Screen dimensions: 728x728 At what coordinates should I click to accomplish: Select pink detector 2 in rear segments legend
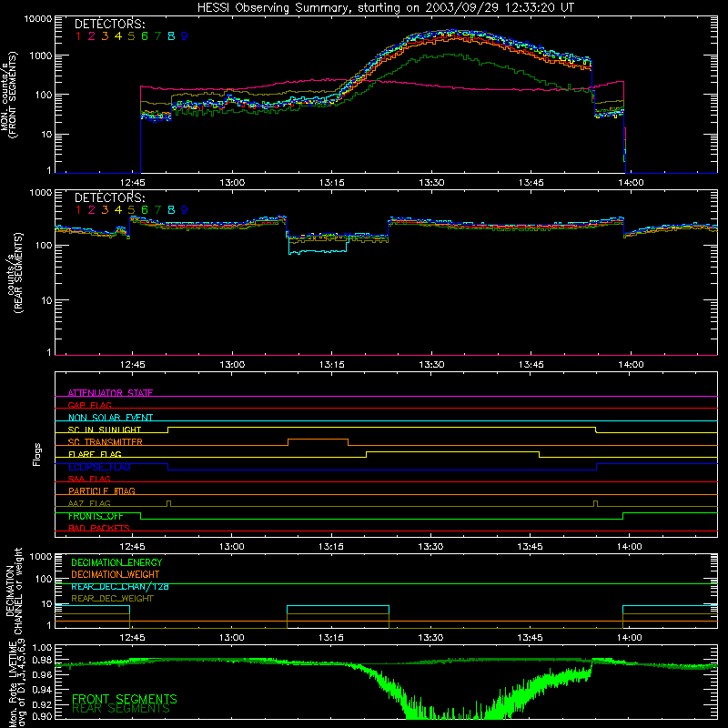click(x=92, y=210)
